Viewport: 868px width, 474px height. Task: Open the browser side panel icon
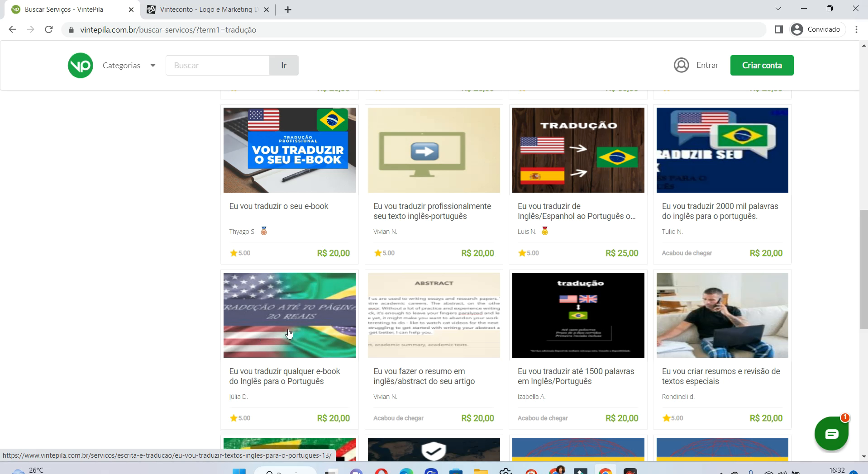click(x=778, y=29)
